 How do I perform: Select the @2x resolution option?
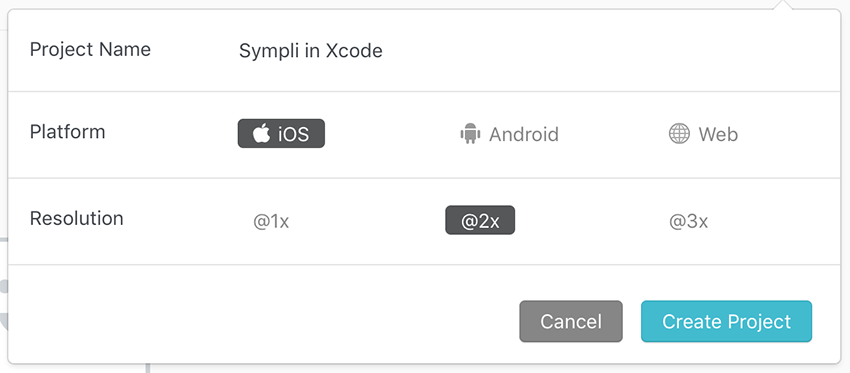click(x=480, y=221)
